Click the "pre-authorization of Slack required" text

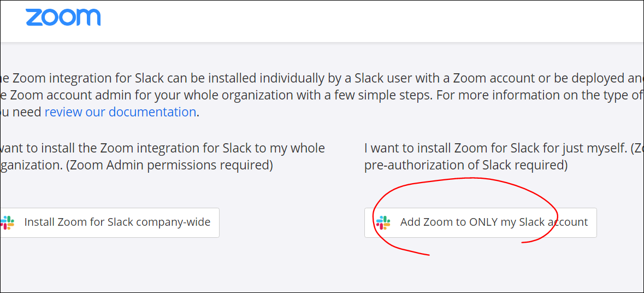[x=466, y=165]
